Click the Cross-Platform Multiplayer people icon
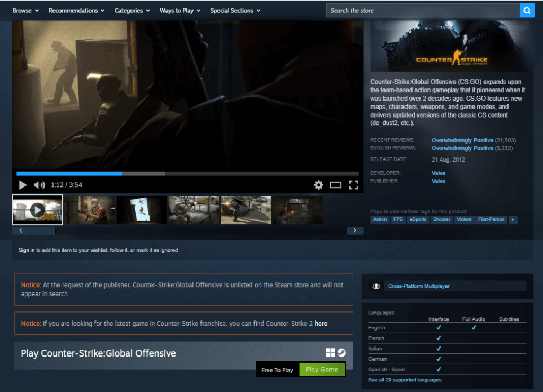The width and height of the screenshot is (543, 392). tap(376, 286)
